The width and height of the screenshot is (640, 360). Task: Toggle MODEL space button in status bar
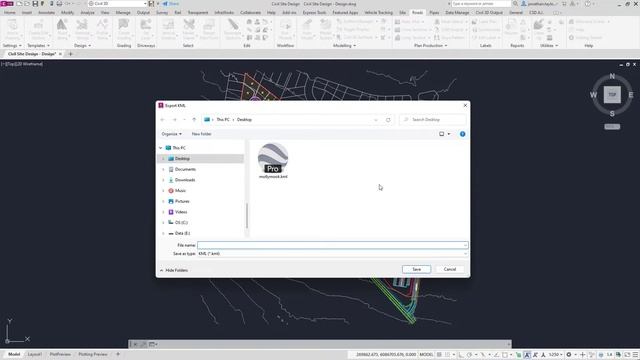click(426, 355)
